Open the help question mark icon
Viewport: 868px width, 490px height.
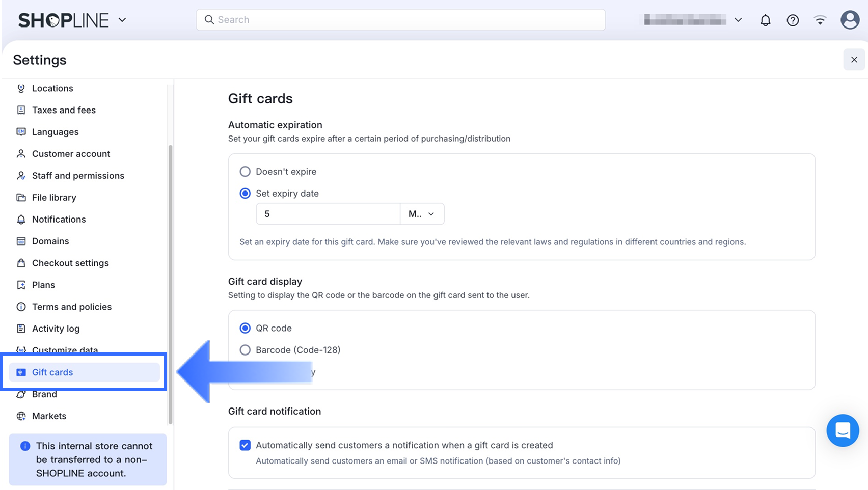click(793, 20)
